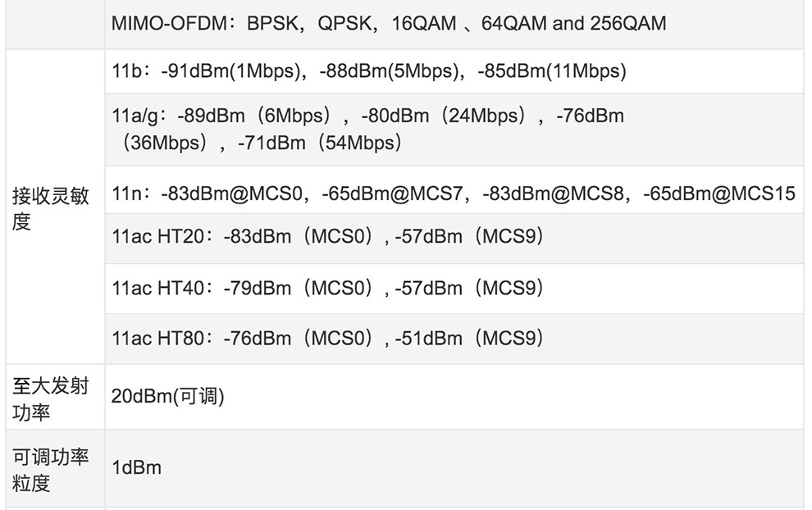812x510 pixels.
Task: Click the 接收灵敏度 row header cell
Action: (51, 208)
